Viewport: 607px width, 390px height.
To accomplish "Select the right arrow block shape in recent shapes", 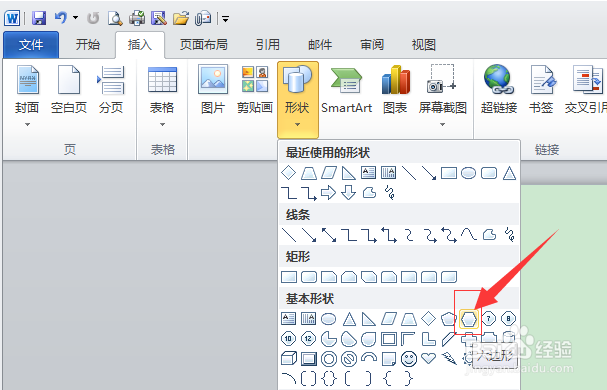I will [328, 192].
